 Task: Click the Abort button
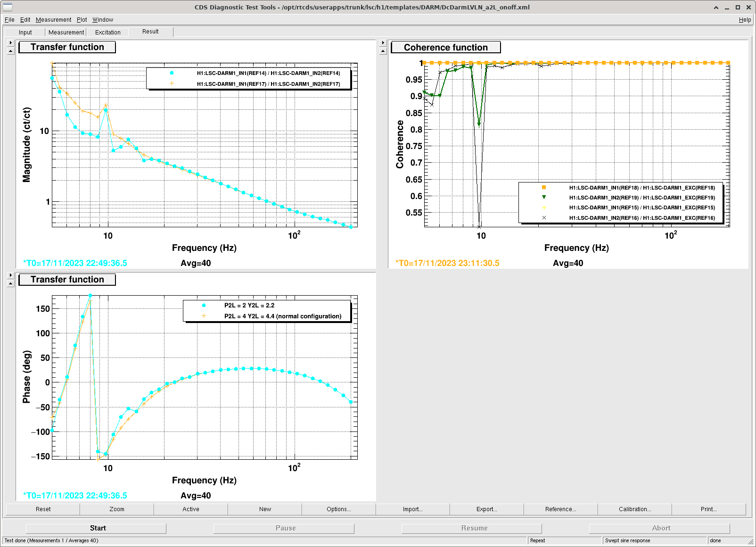coord(659,528)
